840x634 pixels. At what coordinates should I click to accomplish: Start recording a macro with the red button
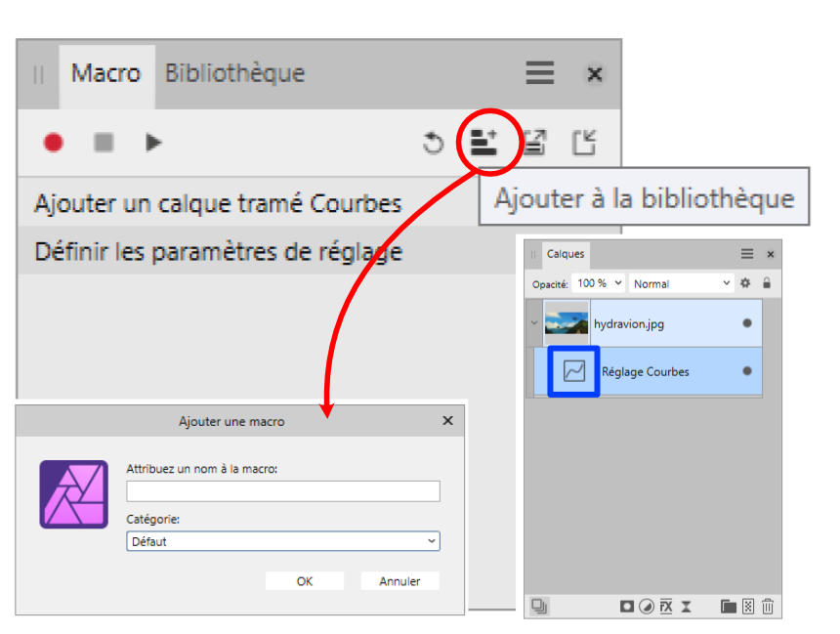(54, 143)
